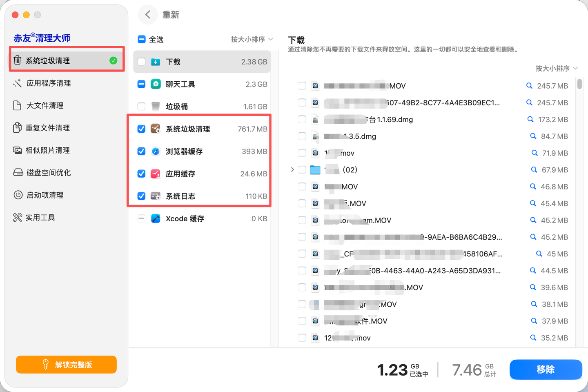Click magnifier beside 84.7 MB file
This screenshot has height=392, width=588.
(x=533, y=136)
